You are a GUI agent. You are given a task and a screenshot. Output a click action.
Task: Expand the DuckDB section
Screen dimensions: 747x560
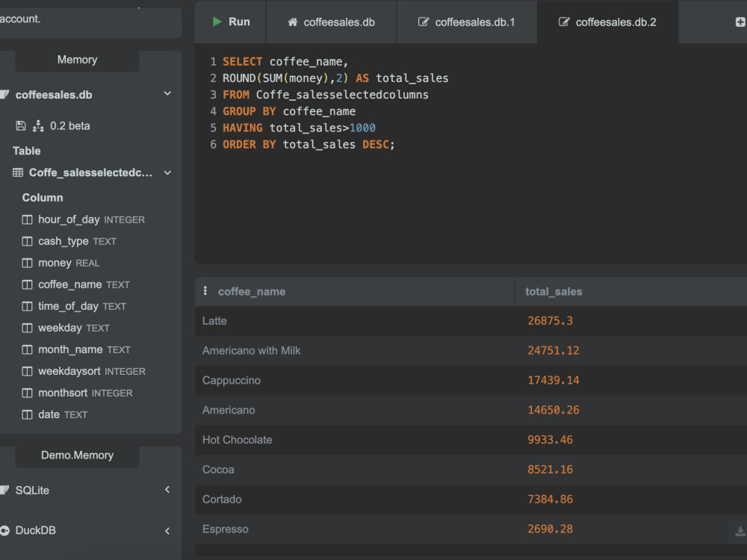[167, 530]
